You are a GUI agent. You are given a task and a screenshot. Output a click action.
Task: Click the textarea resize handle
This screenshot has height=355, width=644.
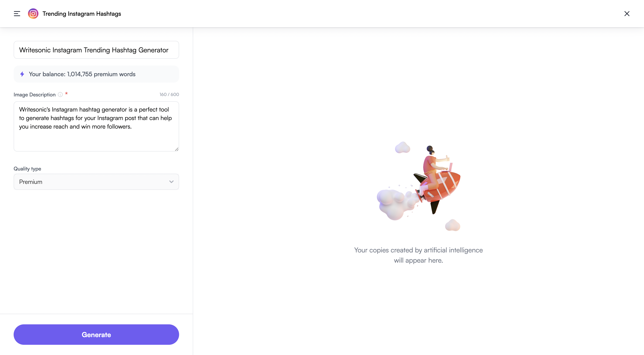[177, 149]
